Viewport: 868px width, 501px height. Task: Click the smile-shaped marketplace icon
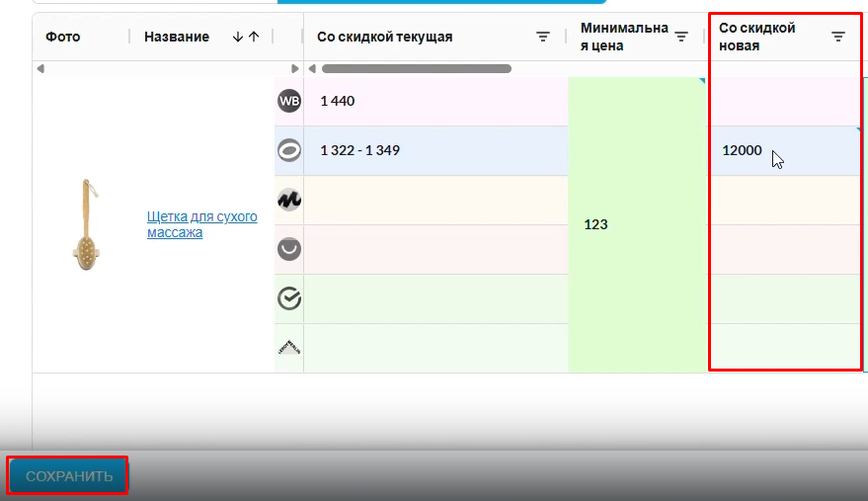[x=288, y=249]
